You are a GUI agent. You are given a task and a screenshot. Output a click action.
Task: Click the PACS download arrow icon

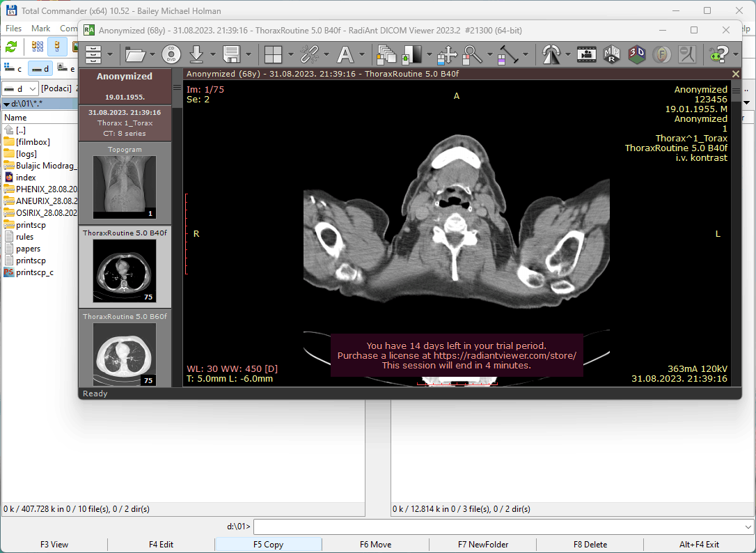[x=197, y=54]
